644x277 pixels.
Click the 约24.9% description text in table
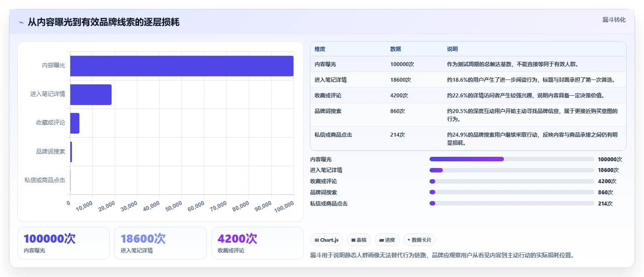pyautogui.click(x=533, y=139)
